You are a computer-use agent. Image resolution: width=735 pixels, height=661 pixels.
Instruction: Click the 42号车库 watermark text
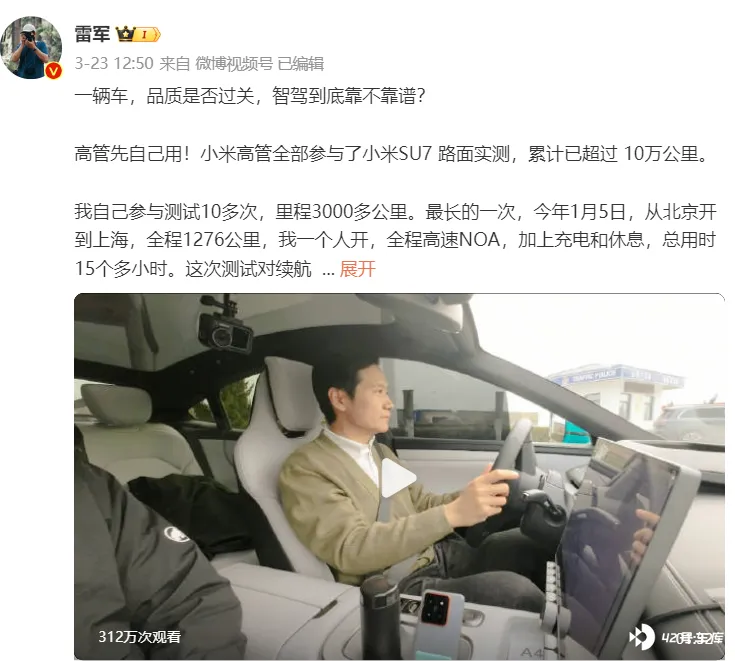point(692,638)
